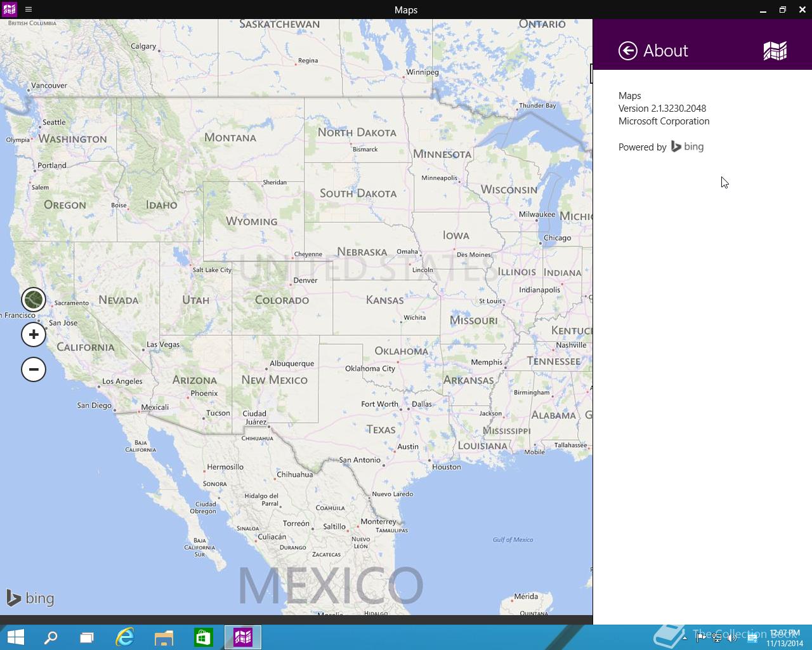Click Las Vegas on the map

coord(163,345)
